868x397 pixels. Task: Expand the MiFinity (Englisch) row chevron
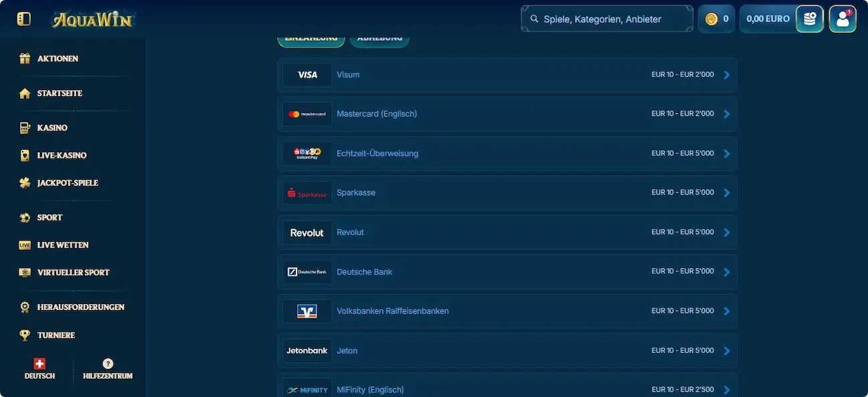[x=727, y=390]
